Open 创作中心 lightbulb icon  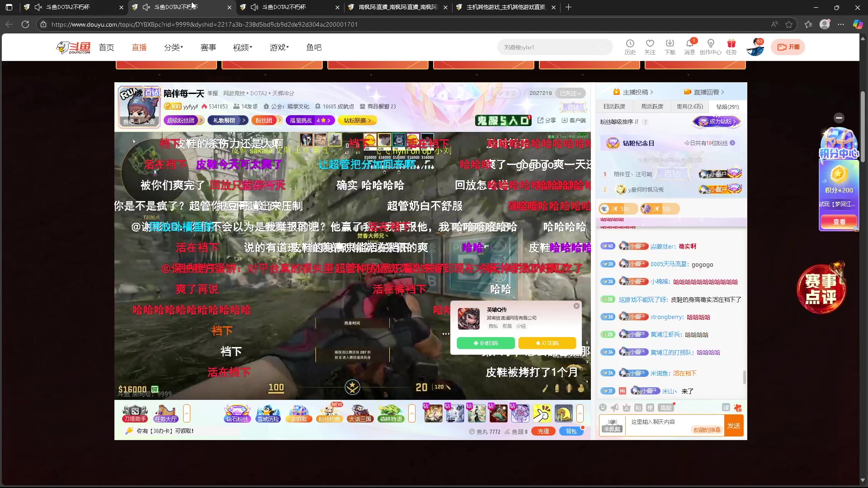coord(711,47)
